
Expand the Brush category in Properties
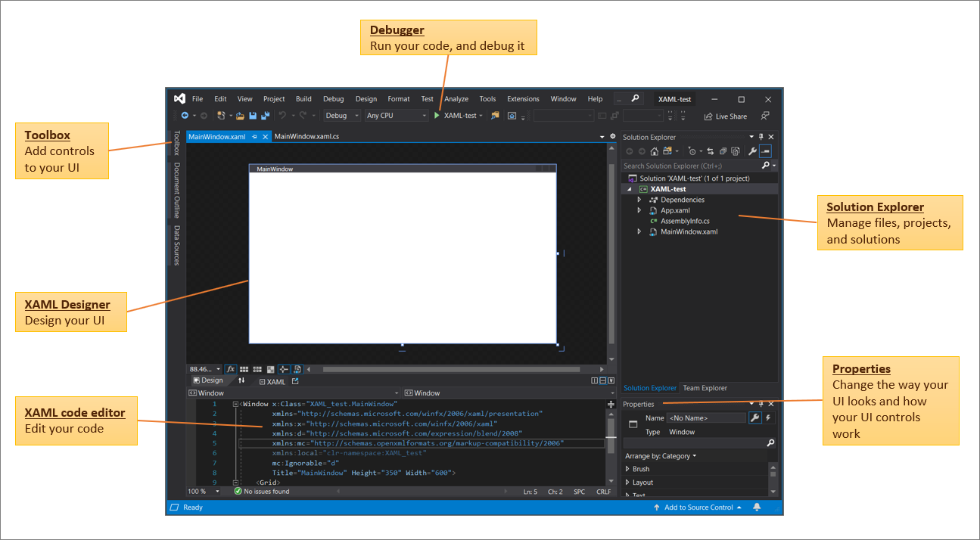click(x=627, y=469)
